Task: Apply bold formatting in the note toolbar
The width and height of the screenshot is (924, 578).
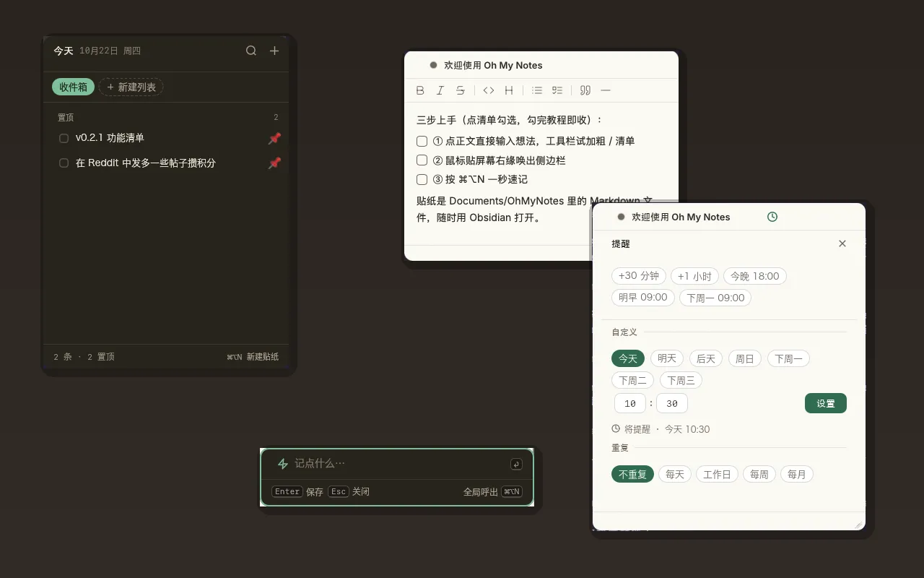Action: [420, 90]
